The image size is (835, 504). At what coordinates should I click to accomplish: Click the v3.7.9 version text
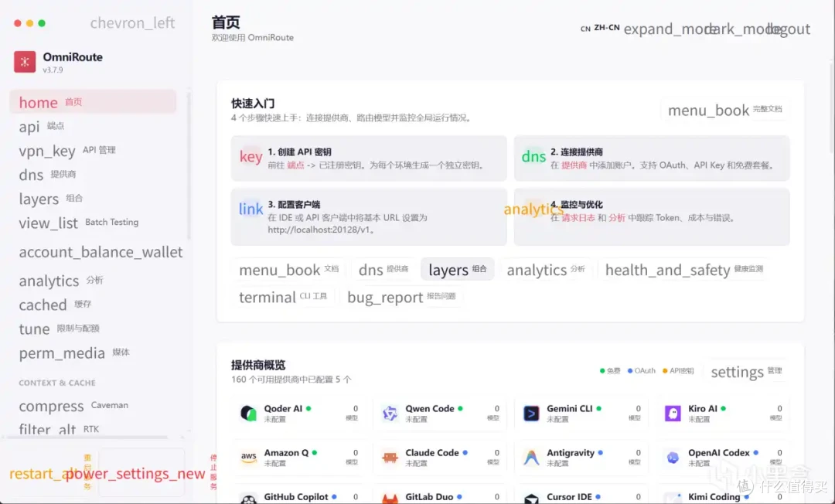click(53, 70)
